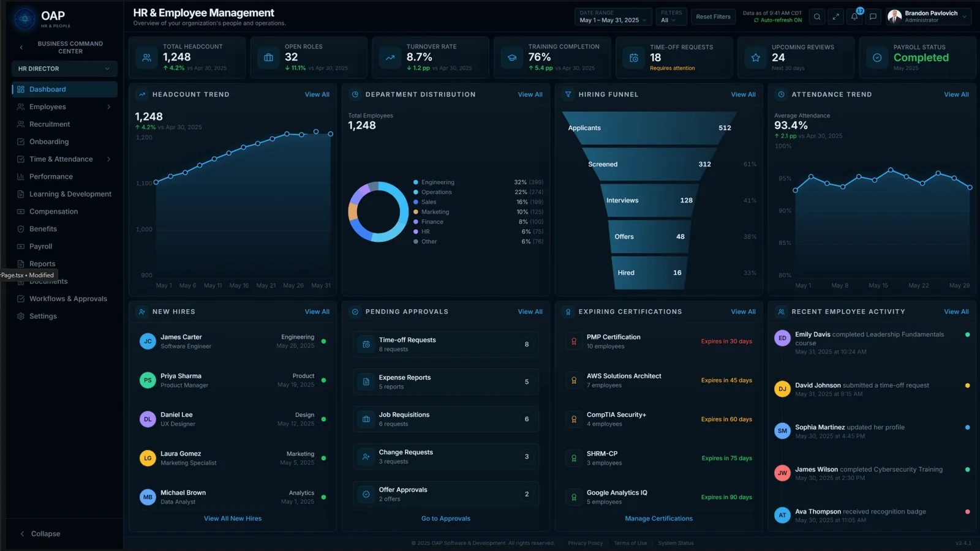This screenshot has height=551, width=980.
Task: Click Training Completion graduation cap icon
Action: (512, 58)
